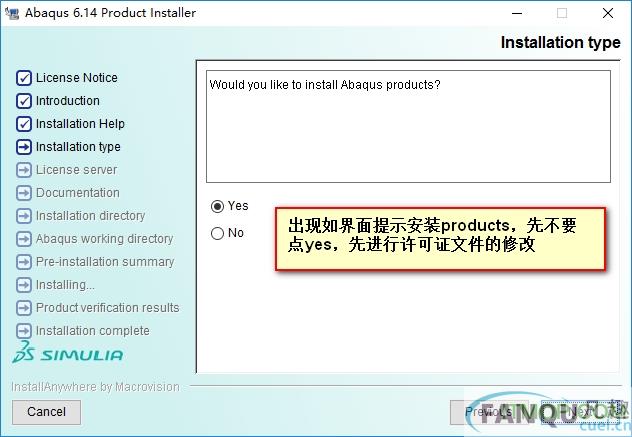Click the Product verification results arrow icon

click(x=24, y=308)
